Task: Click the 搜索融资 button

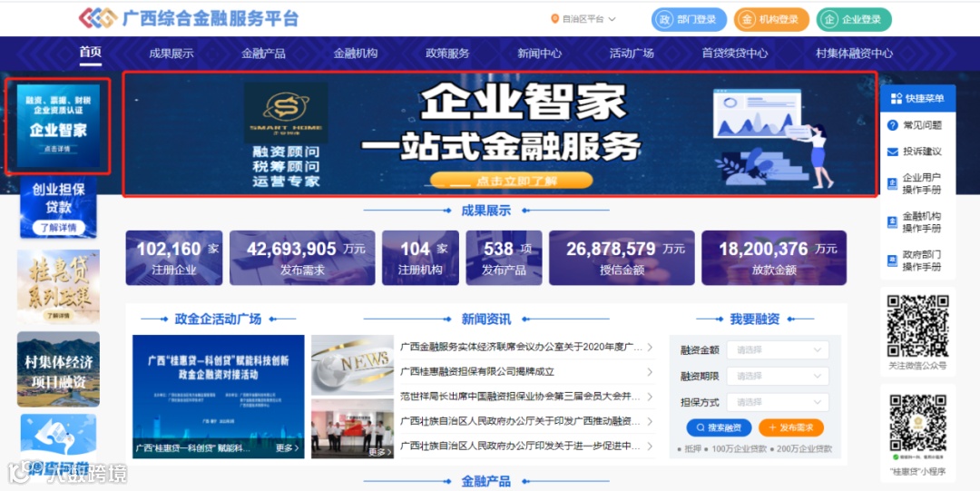Action: tap(719, 427)
